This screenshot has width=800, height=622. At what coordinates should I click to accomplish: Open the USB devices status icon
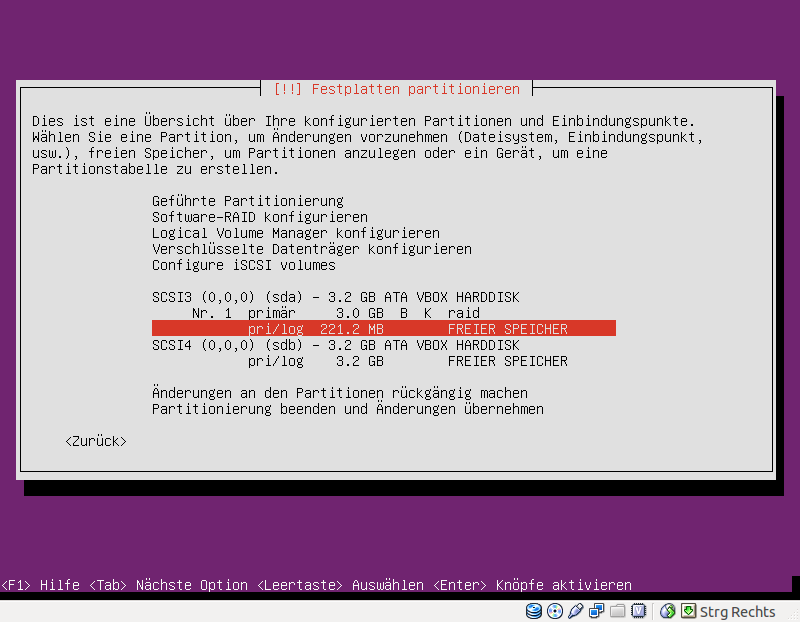click(576, 611)
